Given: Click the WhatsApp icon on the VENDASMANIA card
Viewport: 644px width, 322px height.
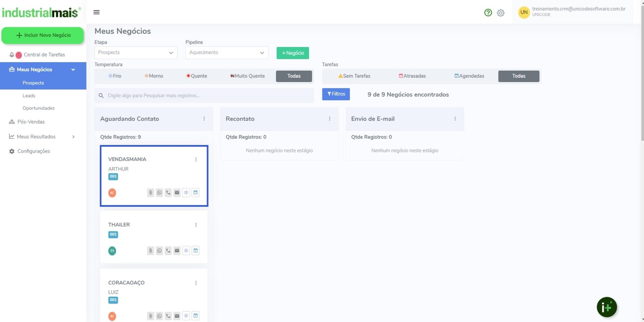Looking at the screenshot, I should click(x=159, y=193).
